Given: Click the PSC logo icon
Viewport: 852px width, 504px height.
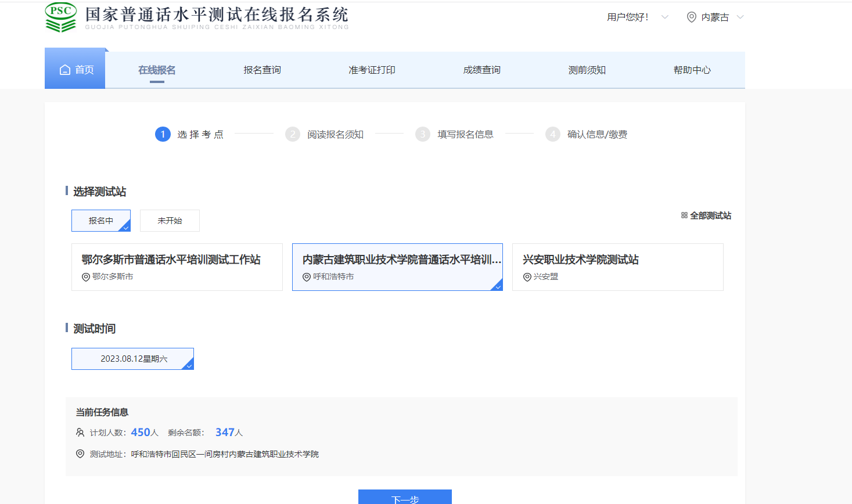Looking at the screenshot, I should tap(61, 17).
